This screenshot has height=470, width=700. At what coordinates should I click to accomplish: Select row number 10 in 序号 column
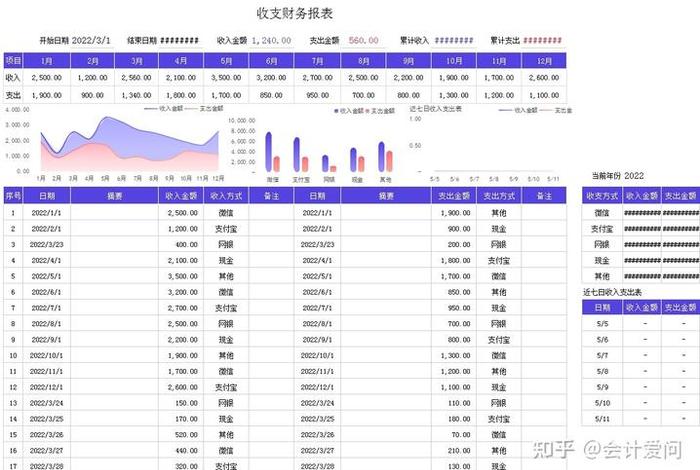click(13, 356)
